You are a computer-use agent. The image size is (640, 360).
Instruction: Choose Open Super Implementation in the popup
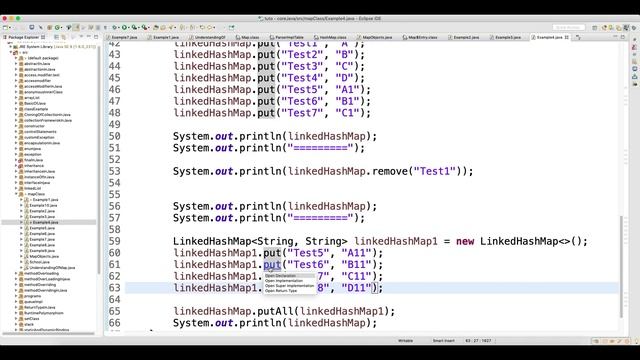click(x=289, y=286)
